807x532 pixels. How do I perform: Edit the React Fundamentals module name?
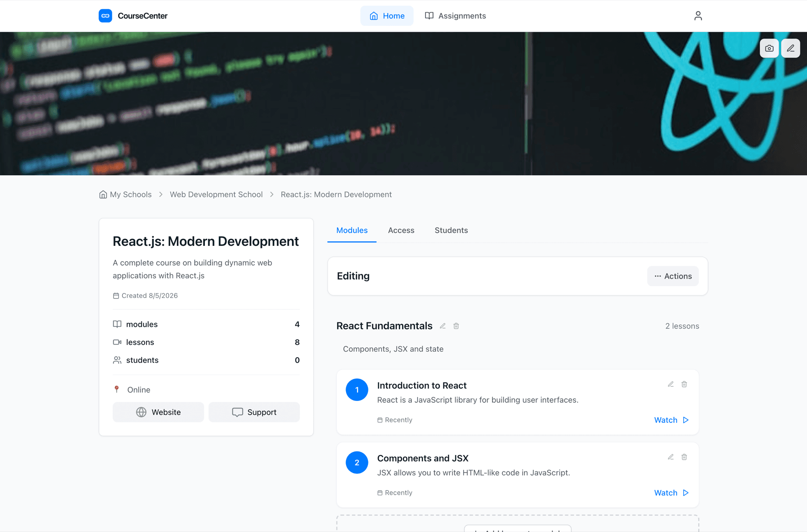(443, 326)
